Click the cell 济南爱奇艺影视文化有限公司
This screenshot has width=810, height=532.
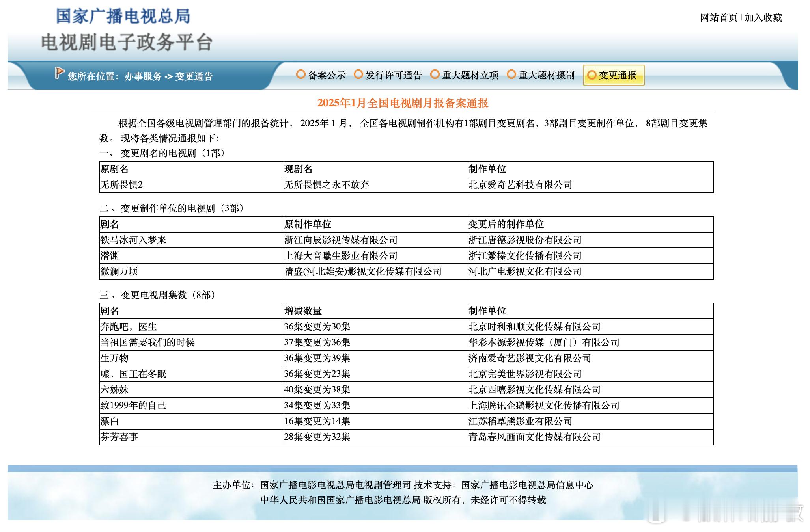pos(590,358)
